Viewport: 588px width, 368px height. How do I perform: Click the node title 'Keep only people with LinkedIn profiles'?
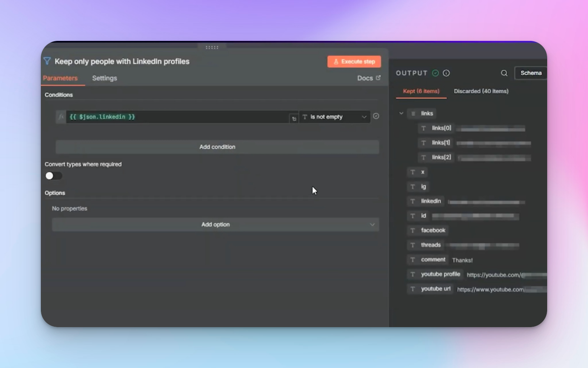tap(122, 61)
